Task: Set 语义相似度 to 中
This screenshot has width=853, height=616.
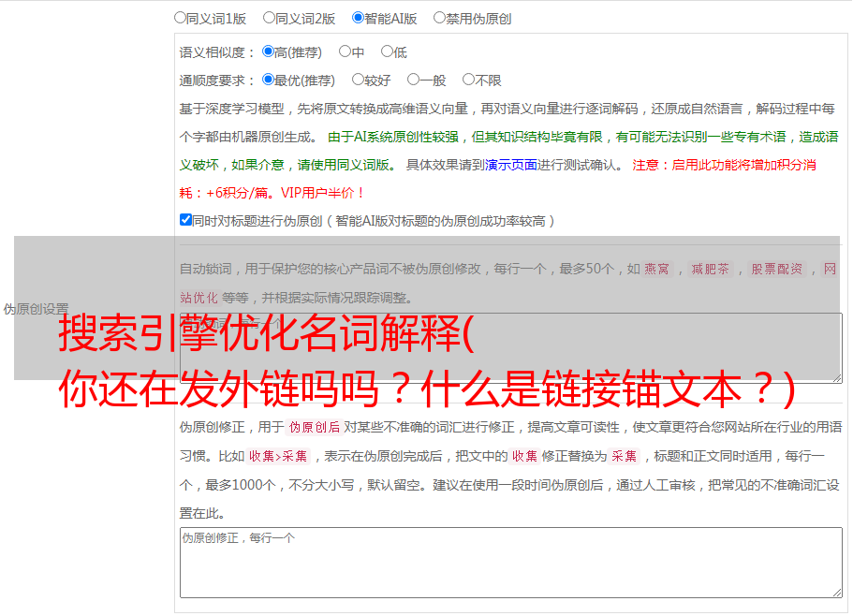Action: click(345, 51)
